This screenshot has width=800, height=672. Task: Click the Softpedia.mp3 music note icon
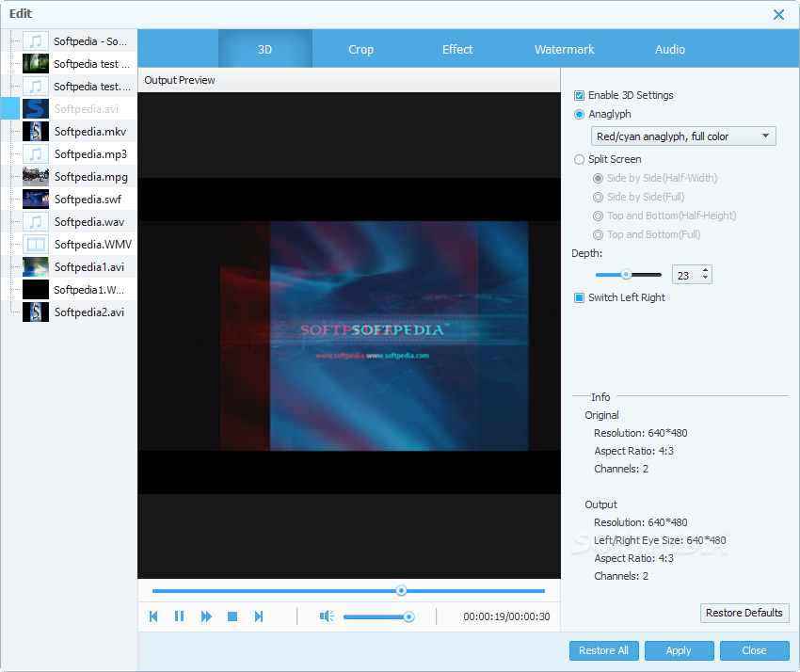[36, 154]
